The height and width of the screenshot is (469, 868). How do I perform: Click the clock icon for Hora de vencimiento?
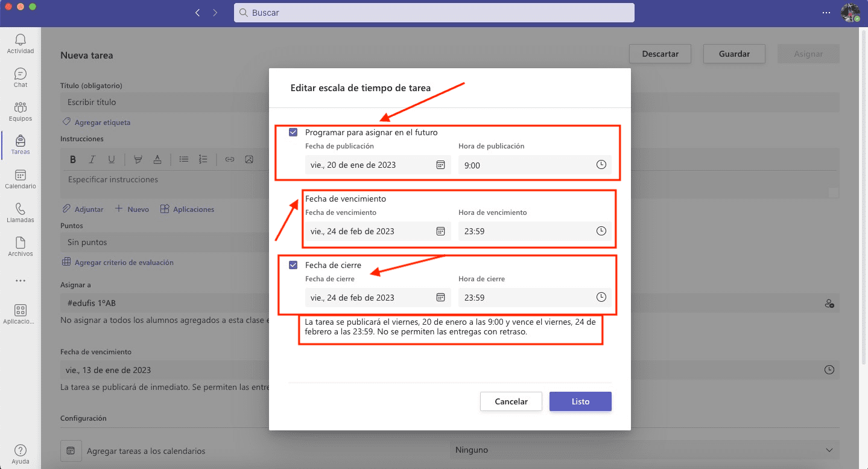601,231
